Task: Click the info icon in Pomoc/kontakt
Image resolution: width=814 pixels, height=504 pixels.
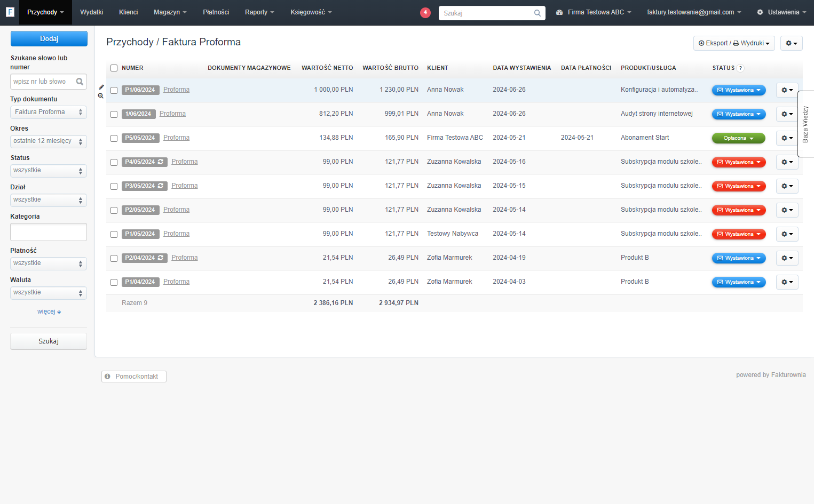Action: (107, 377)
